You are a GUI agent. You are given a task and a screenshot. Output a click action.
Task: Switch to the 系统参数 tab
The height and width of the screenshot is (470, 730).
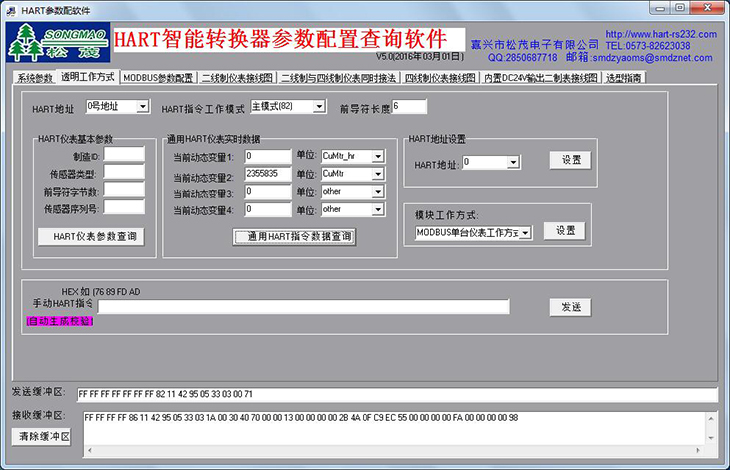click(35, 78)
